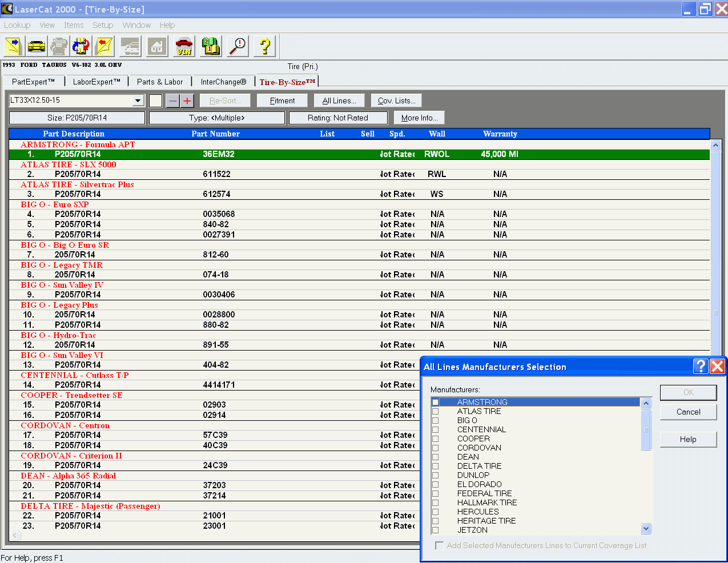Check the ARMSTRONG manufacturer checkbox
The width and height of the screenshot is (728, 563).
point(436,402)
